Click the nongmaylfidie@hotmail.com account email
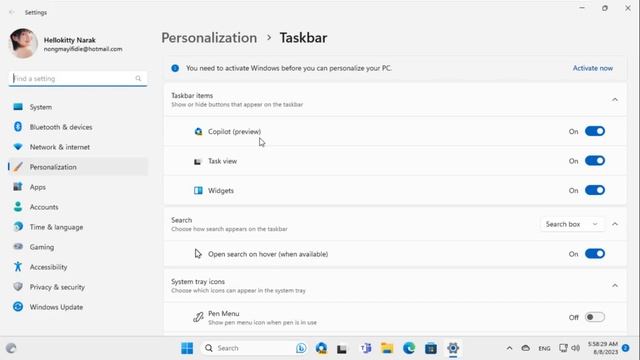The image size is (640, 360). [x=83, y=49]
